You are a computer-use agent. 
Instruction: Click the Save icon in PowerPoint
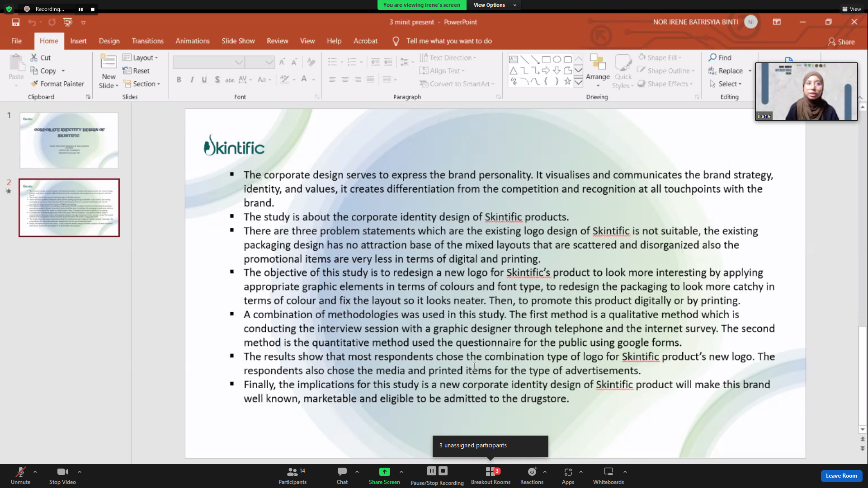pyautogui.click(x=16, y=22)
